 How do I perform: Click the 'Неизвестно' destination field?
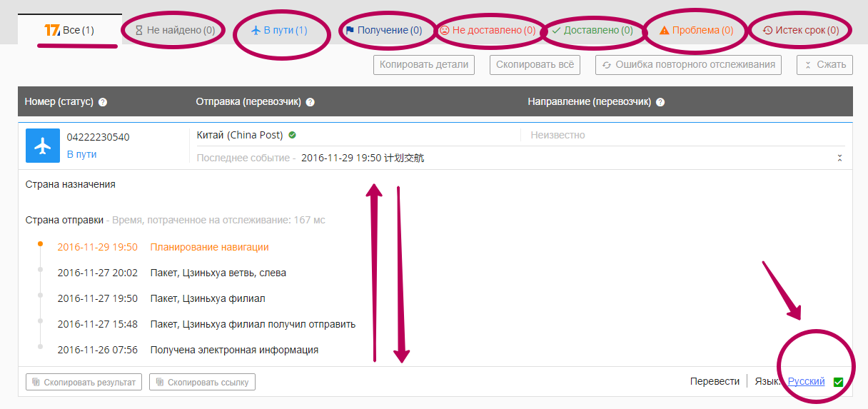pos(557,135)
